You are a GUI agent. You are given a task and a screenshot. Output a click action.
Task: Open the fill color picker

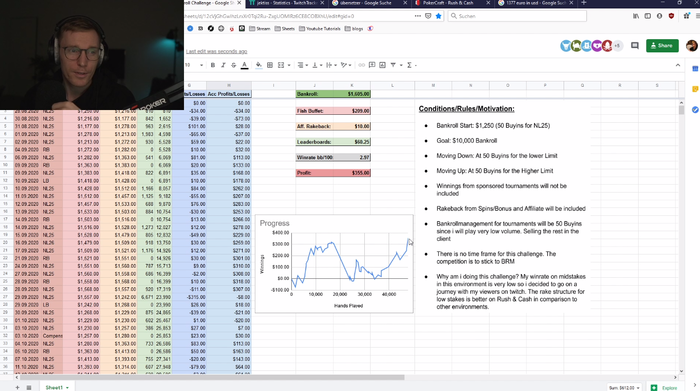point(258,65)
